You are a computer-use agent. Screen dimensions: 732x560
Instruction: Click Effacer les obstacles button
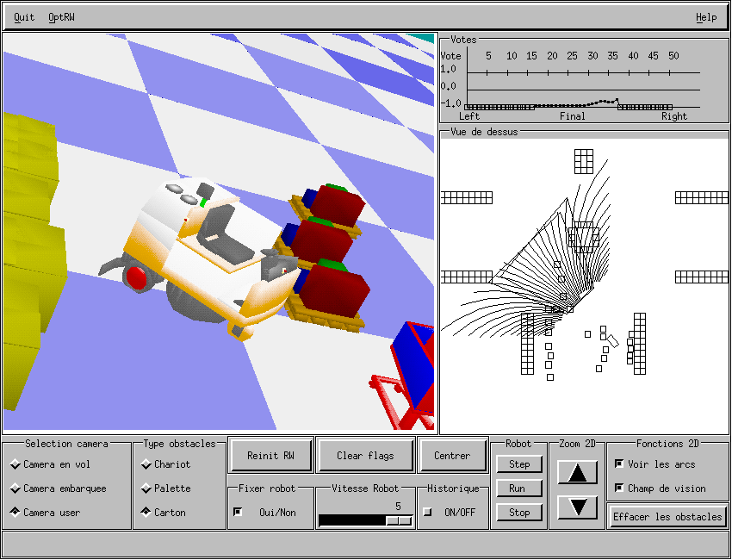667,517
